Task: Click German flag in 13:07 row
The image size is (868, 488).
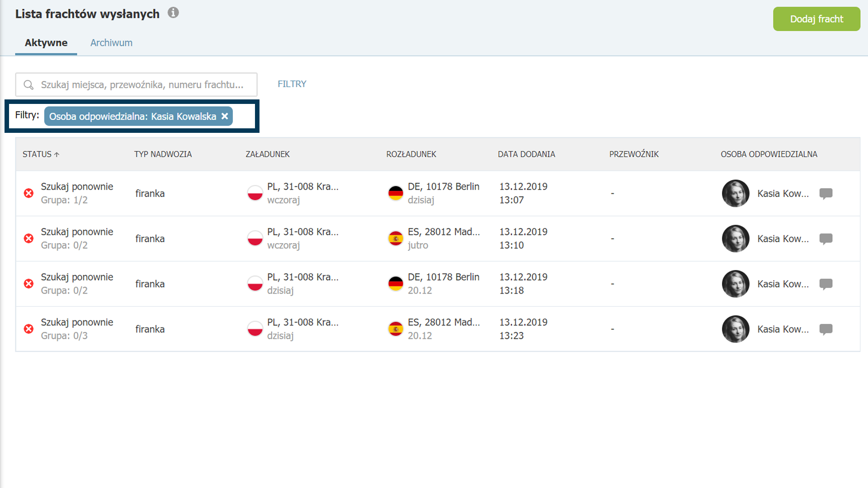Action: coord(396,193)
